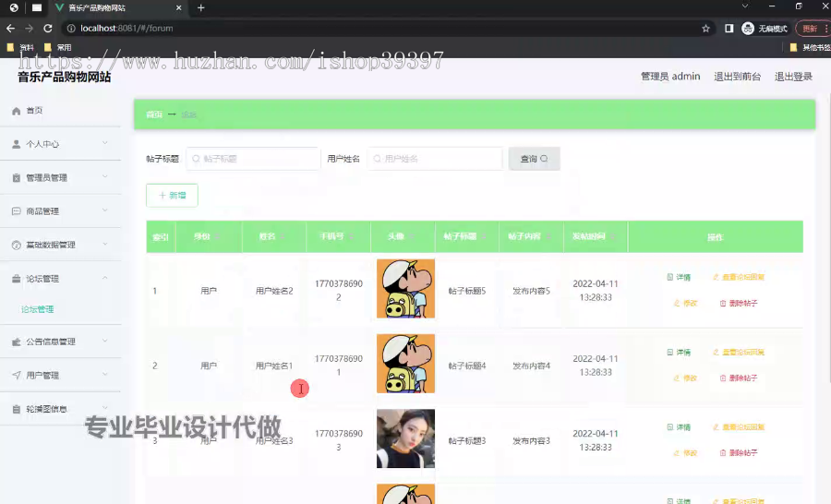Click the photo avatar in 帖子标题3 row
The width and height of the screenshot is (831, 504).
[x=405, y=438]
